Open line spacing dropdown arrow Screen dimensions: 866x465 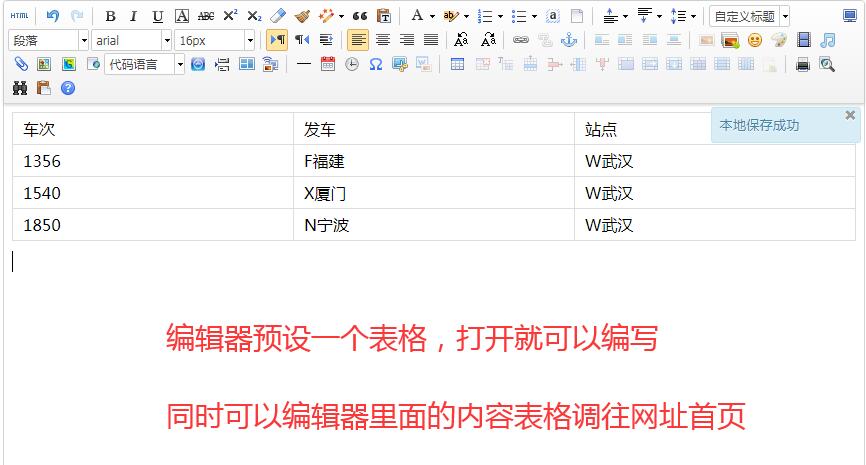(x=693, y=17)
